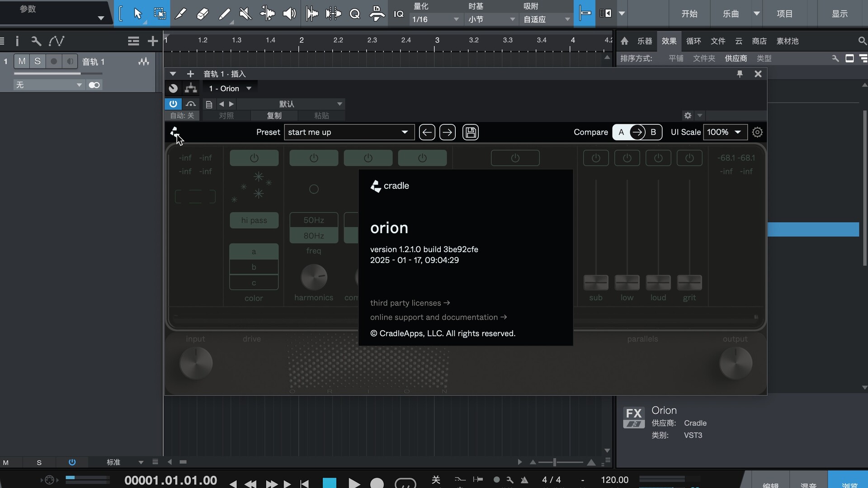The image size is (868, 488).
Task: Switch to the 商店 browser tab
Action: point(759,41)
